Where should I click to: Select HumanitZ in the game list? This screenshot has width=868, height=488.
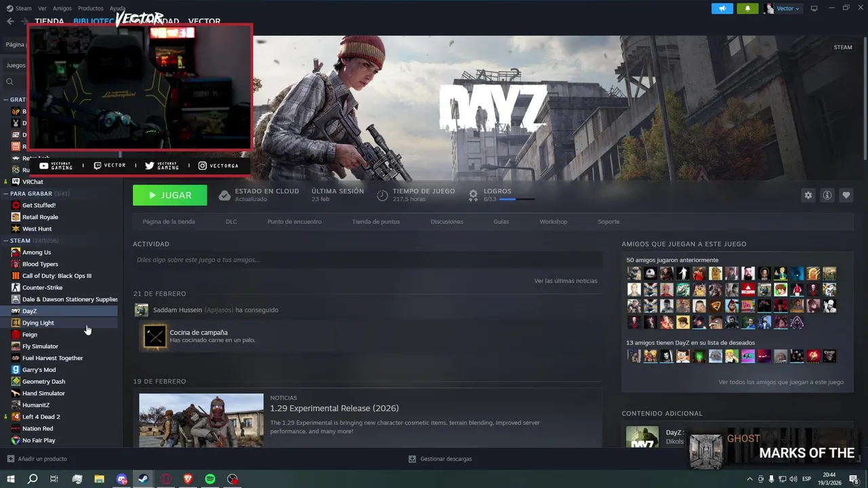click(36, 405)
